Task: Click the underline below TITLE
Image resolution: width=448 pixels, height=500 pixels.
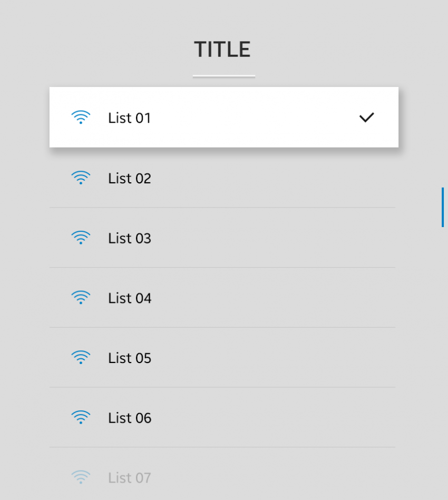Action: tap(224, 76)
